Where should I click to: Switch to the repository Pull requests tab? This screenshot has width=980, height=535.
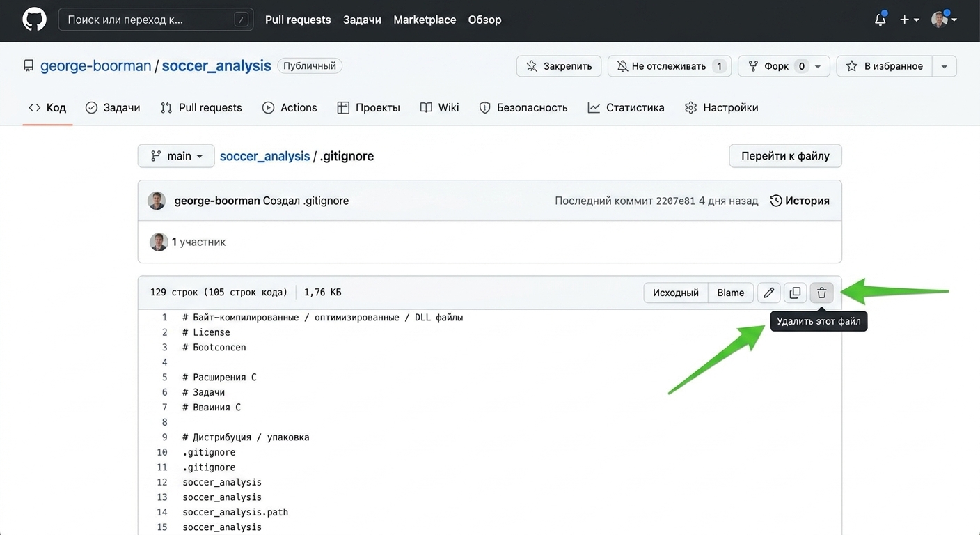point(201,107)
